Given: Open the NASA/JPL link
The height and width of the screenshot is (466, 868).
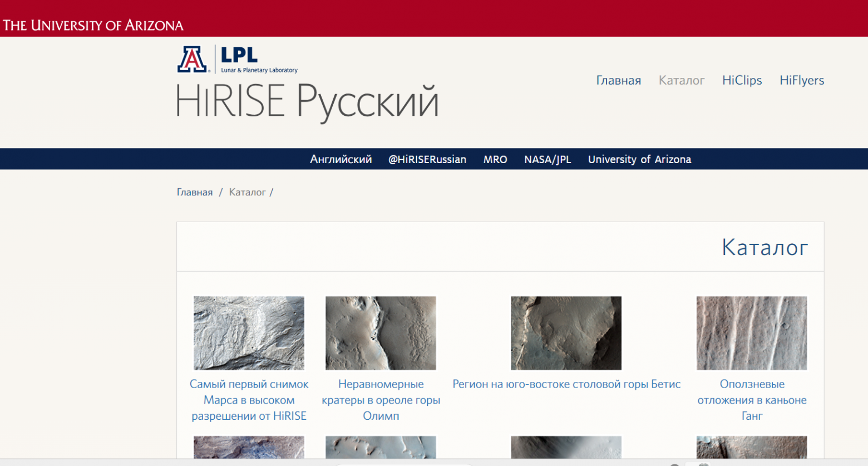Looking at the screenshot, I should click(548, 159).
